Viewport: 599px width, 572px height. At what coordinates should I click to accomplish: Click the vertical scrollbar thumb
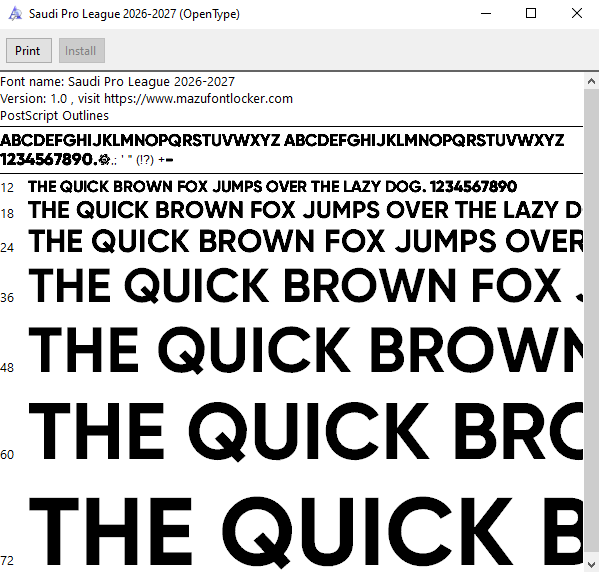pos(591,323)
